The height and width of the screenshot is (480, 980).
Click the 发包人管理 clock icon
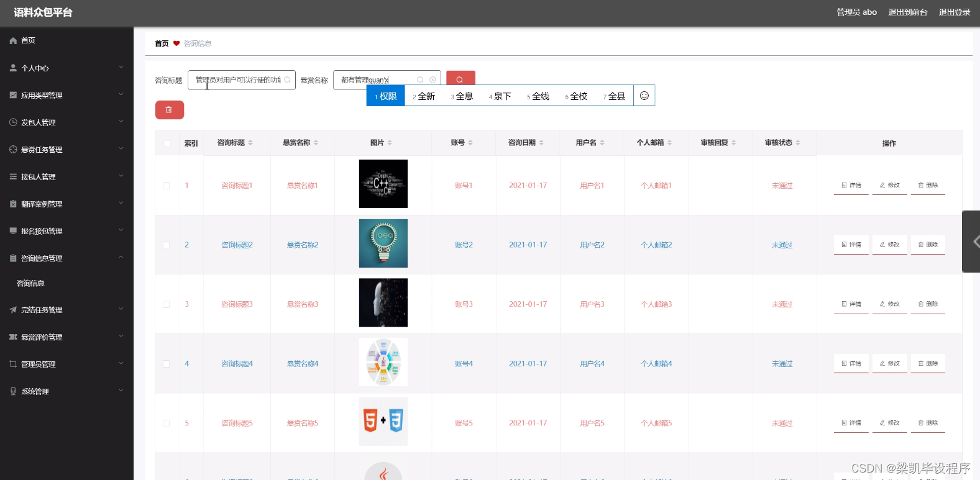[13, 122]
